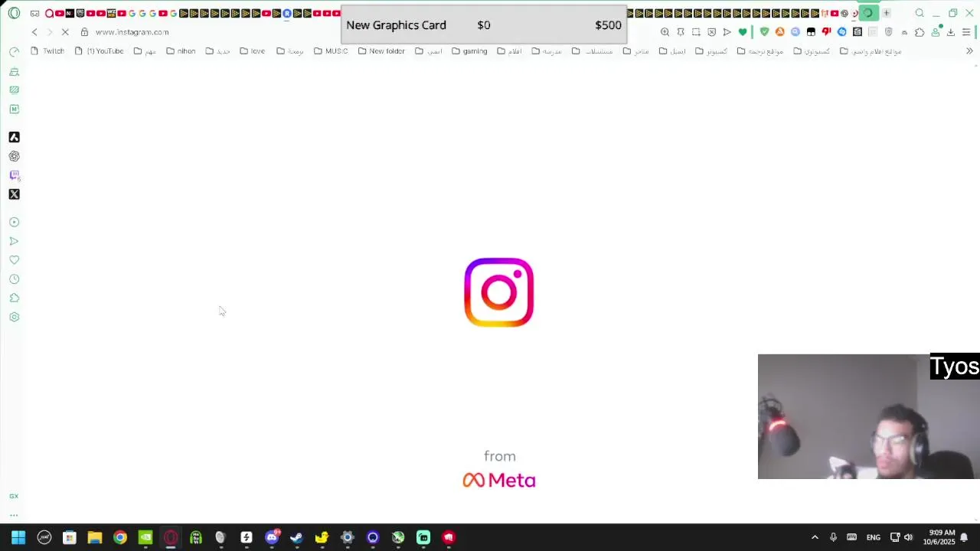The height and width of the screenshot is (551, 980).
Task: Switch to the blue R icon tab
Action: click(287, 13)
